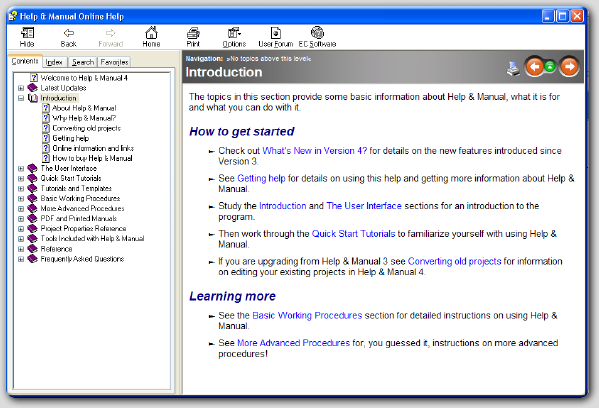The image size is (599, 408).
Task: Click the Hide toolbar icon
Action: [x=27, y=37]
